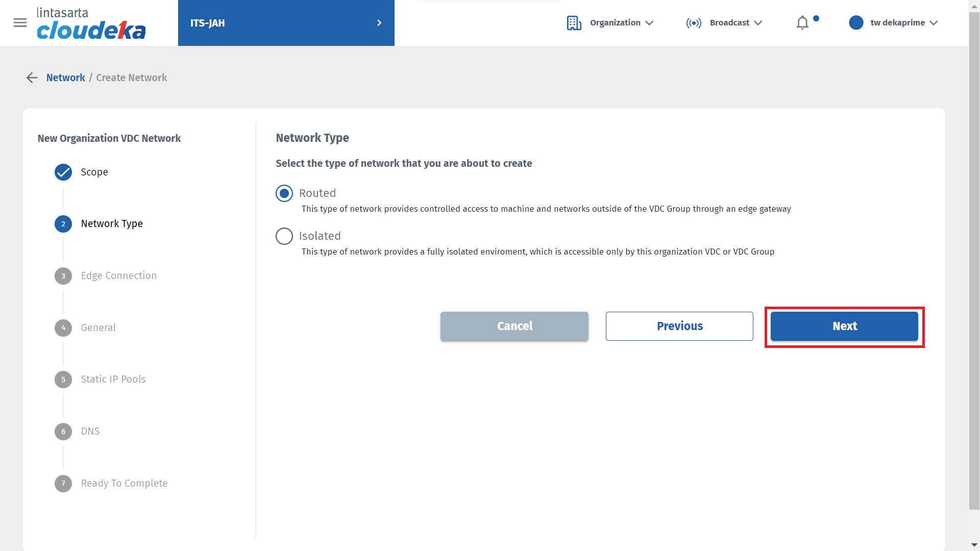Open the ITS-JAH project selector
The height and width of the screenshot is (551, 980).
[286, 23]
